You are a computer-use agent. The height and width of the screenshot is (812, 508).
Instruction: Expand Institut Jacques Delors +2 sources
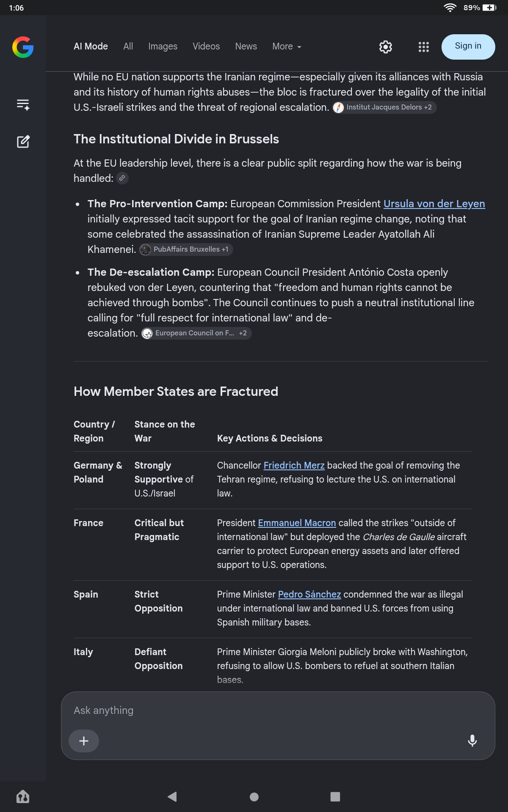tap(384, 107)
